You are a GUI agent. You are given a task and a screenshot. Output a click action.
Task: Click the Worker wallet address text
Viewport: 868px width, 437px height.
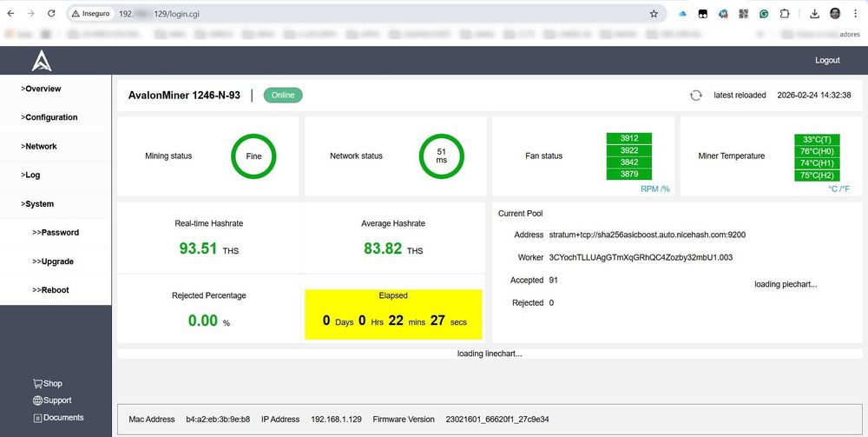pyautogui.click(x=641, y=257)
